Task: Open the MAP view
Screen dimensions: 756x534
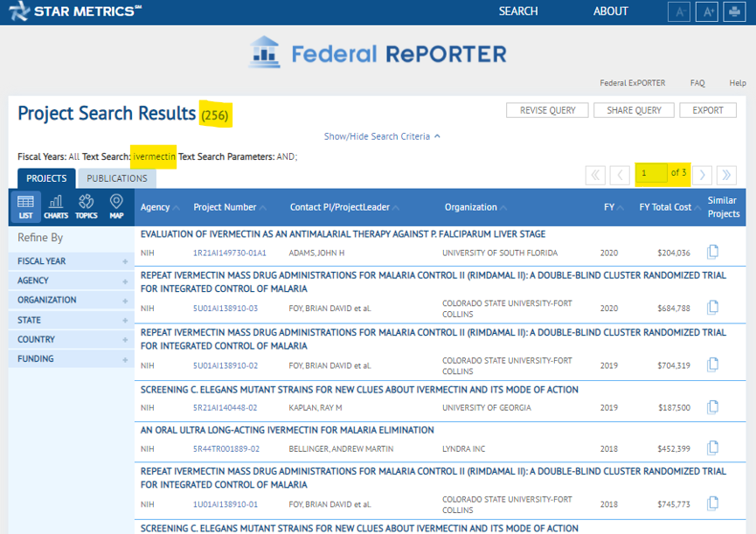Action: pyautogui.click(x=116, y=207)
